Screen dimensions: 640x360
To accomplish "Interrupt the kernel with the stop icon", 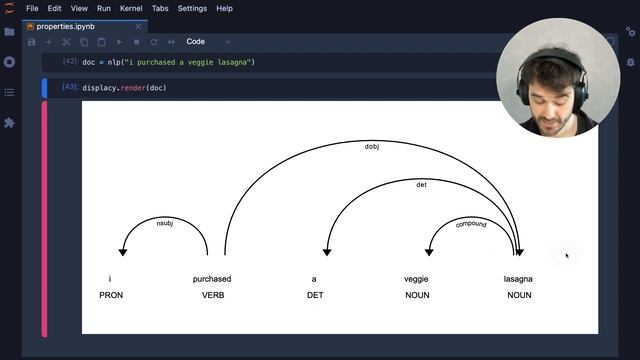I will 137,42.
